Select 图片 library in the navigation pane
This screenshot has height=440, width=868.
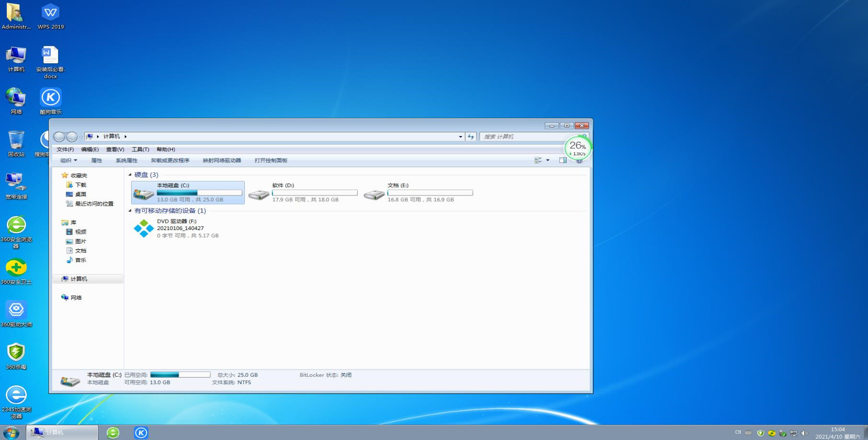(x=76, y=241)
